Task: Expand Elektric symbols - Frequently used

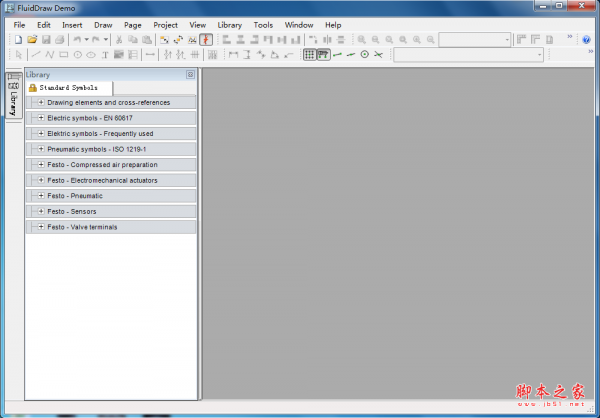Action: click(x=41, y=133)
